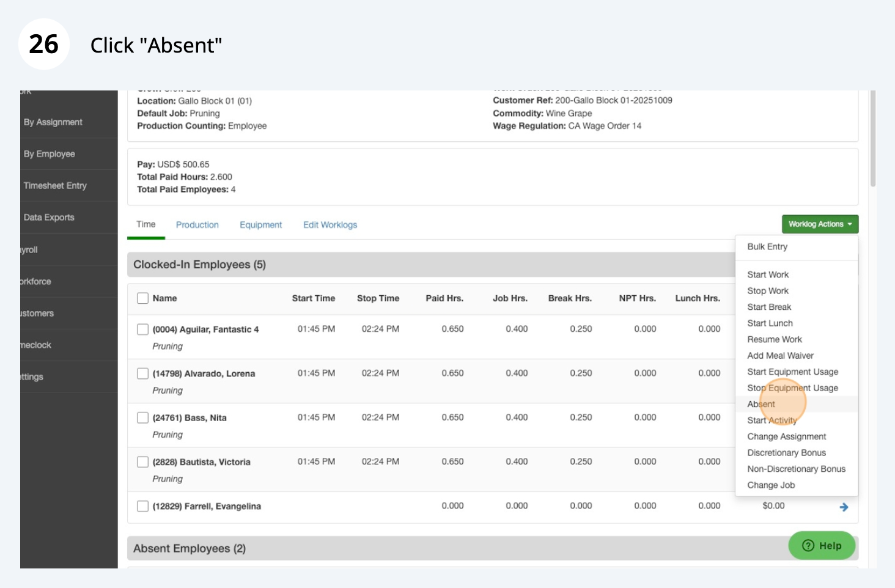Toggle the Farrell, Evangelina checkbox
The image size is (895, 588).
tap(143, 506)
